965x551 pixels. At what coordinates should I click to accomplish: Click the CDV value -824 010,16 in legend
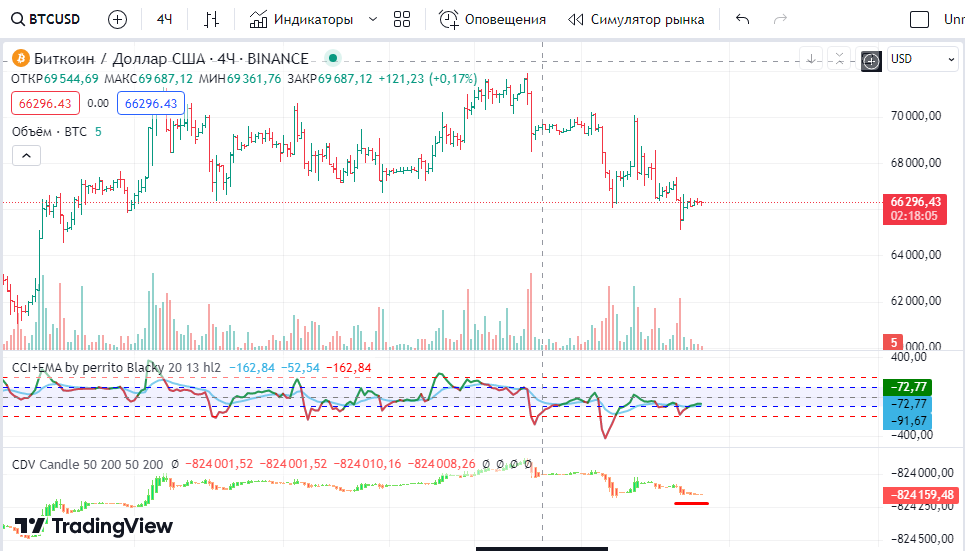point(367,464)
